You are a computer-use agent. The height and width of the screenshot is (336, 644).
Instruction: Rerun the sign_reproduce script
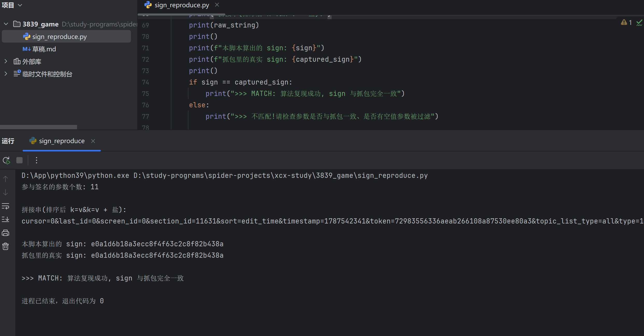pyautogui.click(x=6, y=160)
